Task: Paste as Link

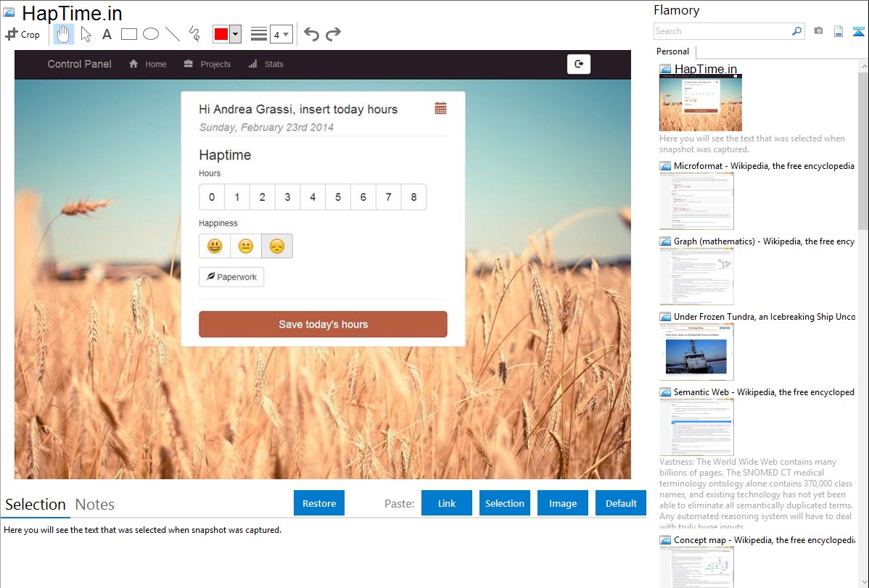Action: click(x=447, y=503)
